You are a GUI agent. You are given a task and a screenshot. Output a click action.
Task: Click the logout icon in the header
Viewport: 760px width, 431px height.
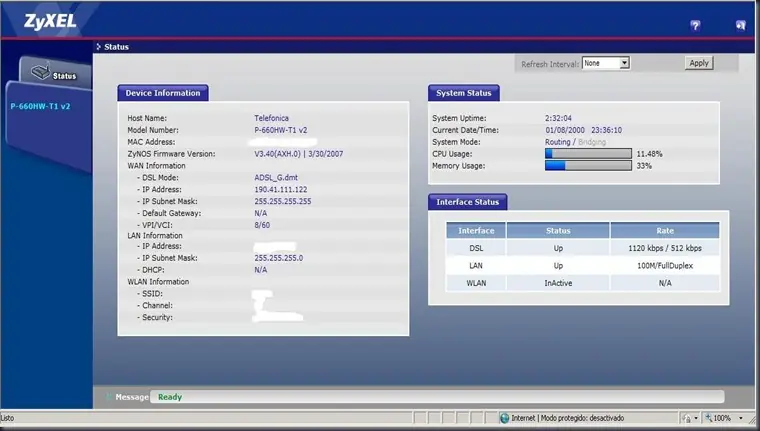[x=740, y=26]
